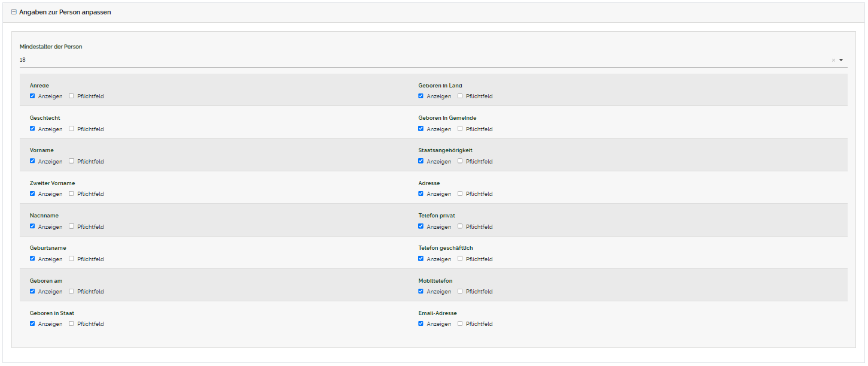This screenshot has width=868, height=366.
Task: Collapse the Angaben zur Person anpassen section
Action: click(14, 12)
